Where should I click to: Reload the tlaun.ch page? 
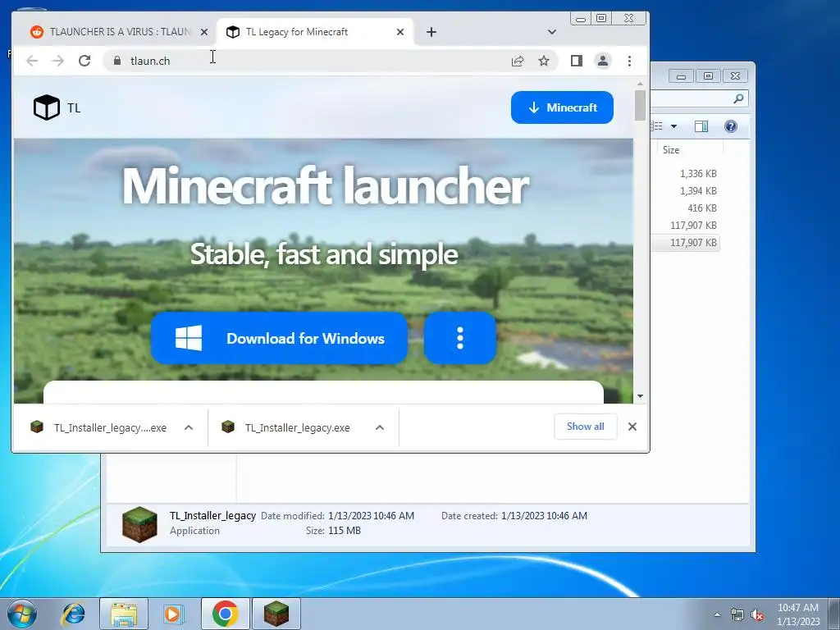(84, 61)
